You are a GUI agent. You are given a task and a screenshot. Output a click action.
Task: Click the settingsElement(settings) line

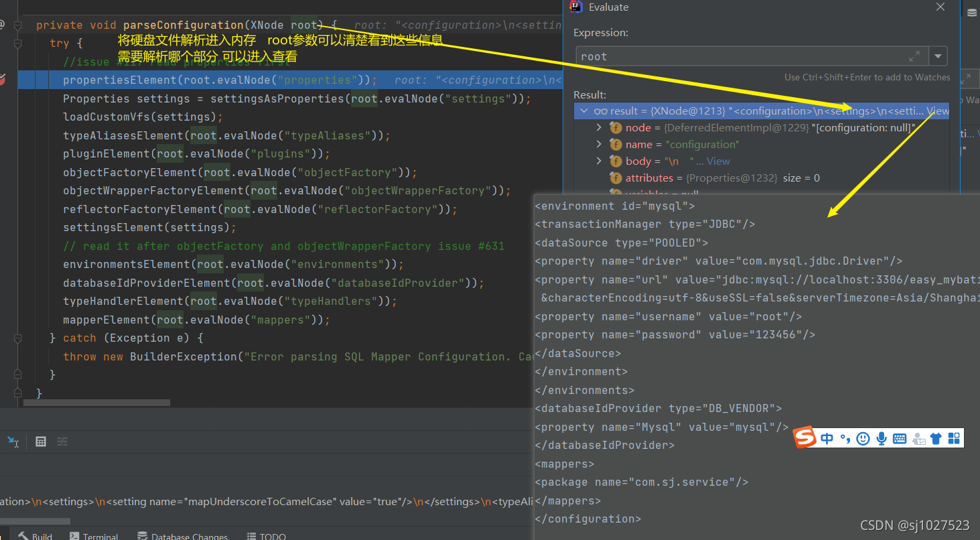[151, 227]
